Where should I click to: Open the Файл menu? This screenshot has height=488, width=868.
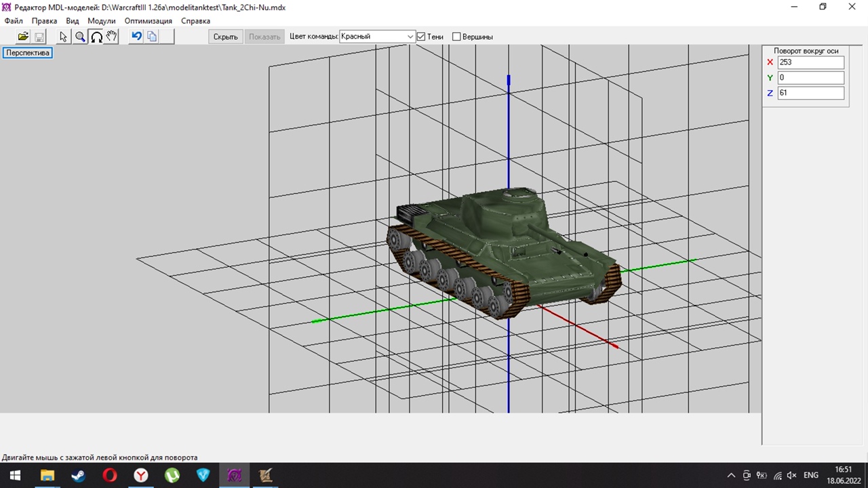[x=14, y=21]
